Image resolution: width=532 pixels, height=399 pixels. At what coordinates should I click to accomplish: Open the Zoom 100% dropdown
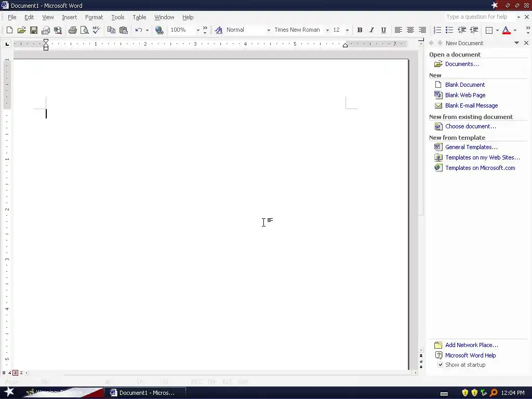pos(198,30)
